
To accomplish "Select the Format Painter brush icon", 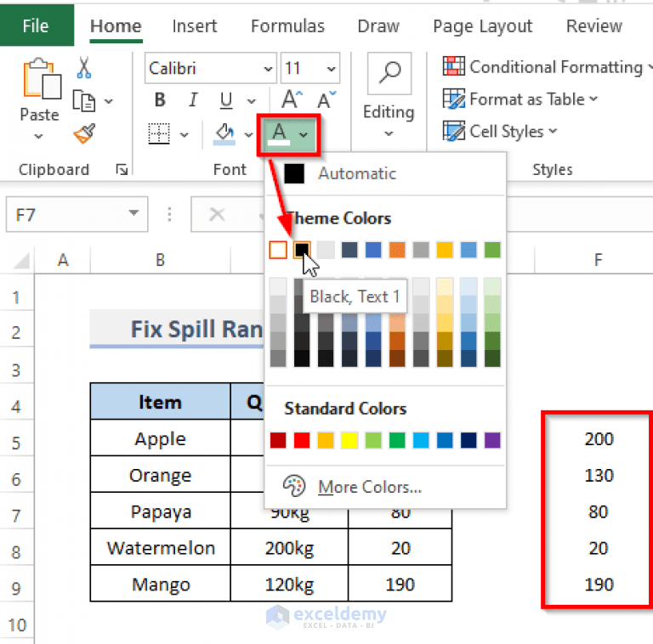I will pos(84,133).
